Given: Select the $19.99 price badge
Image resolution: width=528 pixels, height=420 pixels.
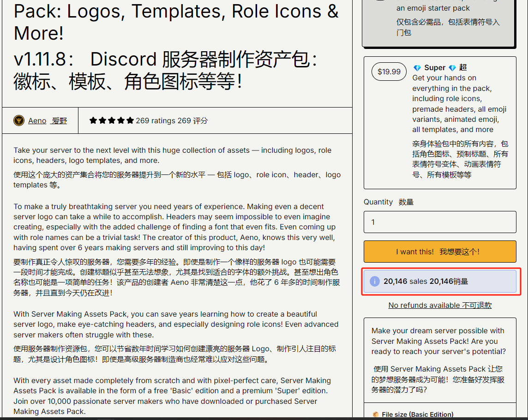Looking at the screenshot, I should click(389, 72).
